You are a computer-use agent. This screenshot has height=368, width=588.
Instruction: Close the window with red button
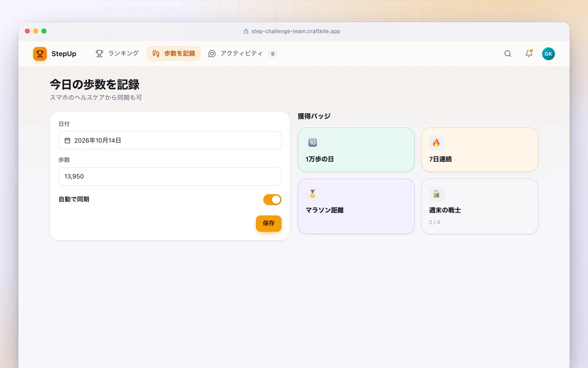pos(28,31)
